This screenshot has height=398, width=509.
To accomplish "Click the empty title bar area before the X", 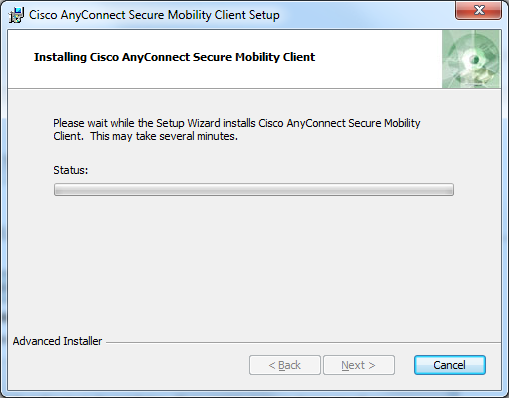I will click(367, 15).
